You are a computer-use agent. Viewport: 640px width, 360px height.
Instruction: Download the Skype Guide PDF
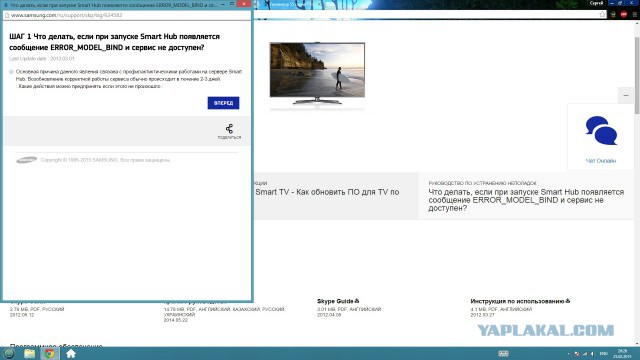point(338,301)
